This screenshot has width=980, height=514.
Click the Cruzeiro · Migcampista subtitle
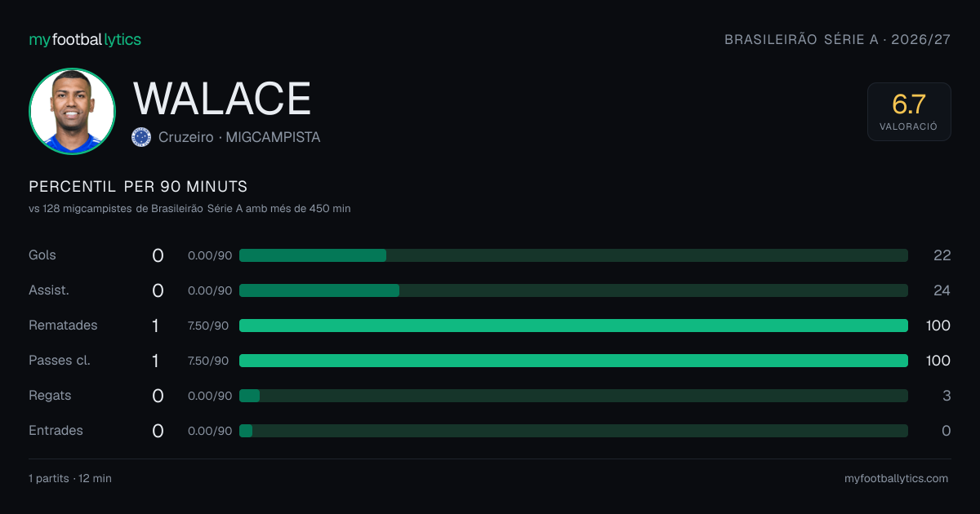(239, 137)
